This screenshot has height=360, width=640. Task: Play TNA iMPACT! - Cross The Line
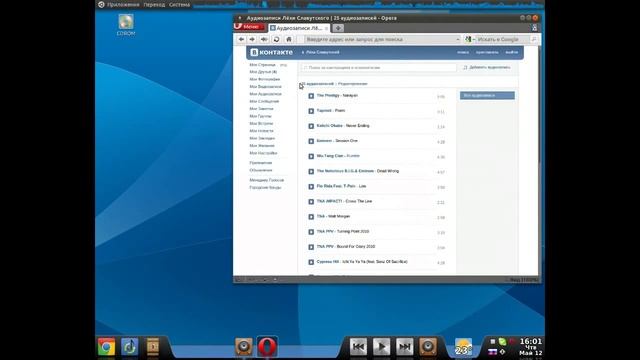pos(311,202)
